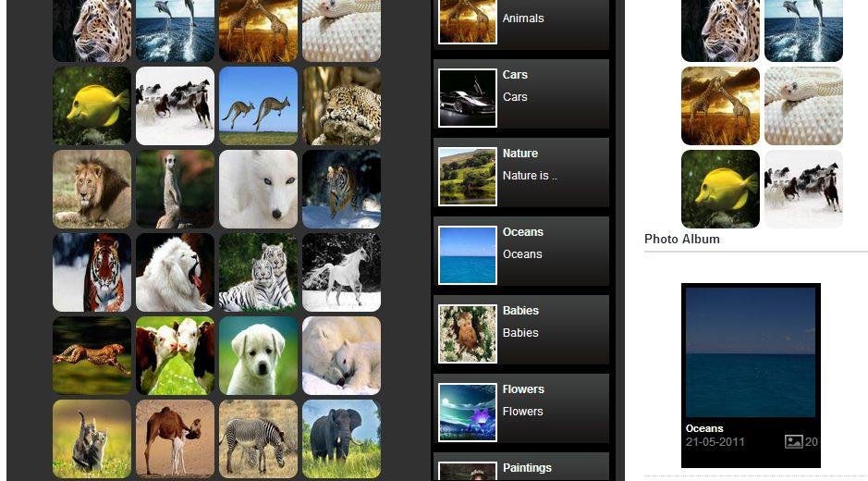This screenshot has height=481, width=868.
Task: Select the elephant thumbnail
Action: coord(341,438)
